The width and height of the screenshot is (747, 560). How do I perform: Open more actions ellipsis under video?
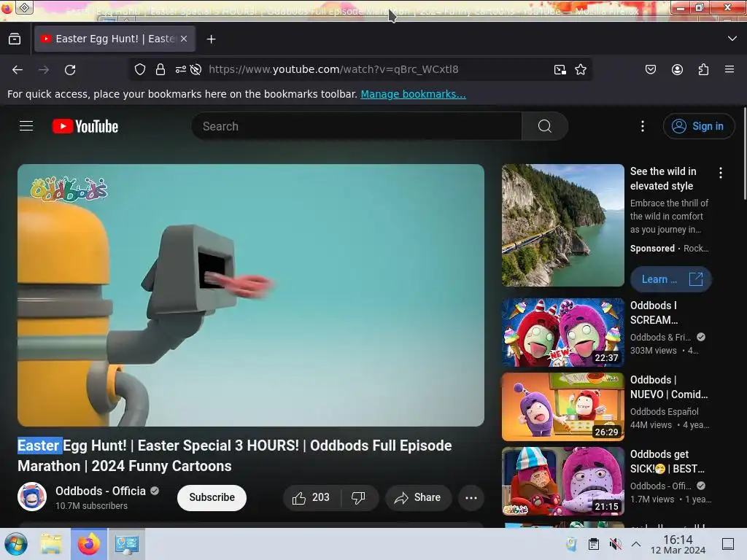point(471,497)
